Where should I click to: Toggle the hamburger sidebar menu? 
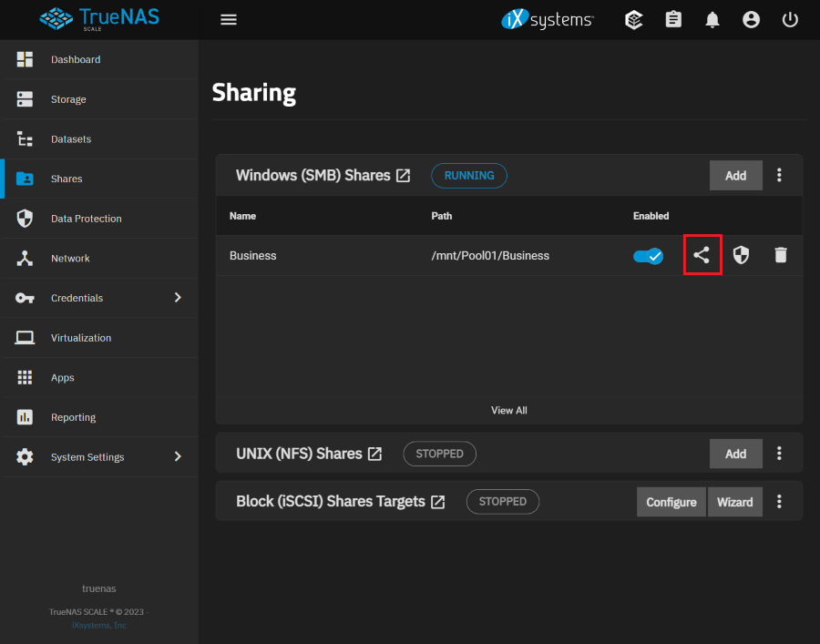click(x=229, y=19)
